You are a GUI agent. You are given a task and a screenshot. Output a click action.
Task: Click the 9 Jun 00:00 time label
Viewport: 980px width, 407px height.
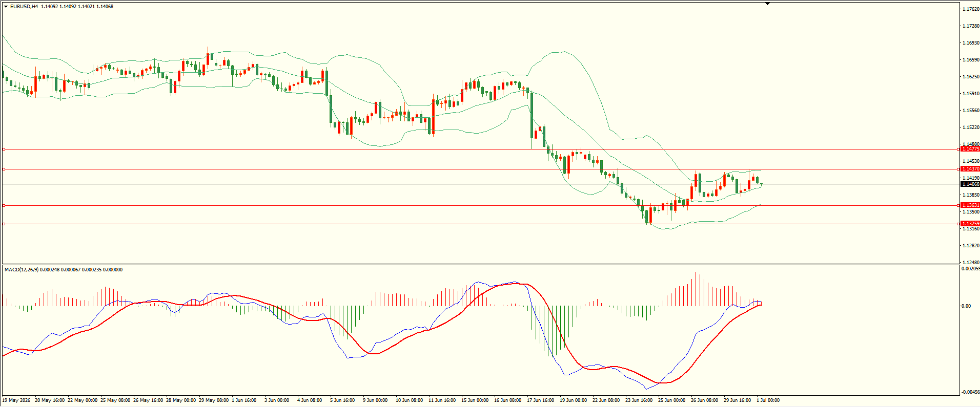pos(375,400)
